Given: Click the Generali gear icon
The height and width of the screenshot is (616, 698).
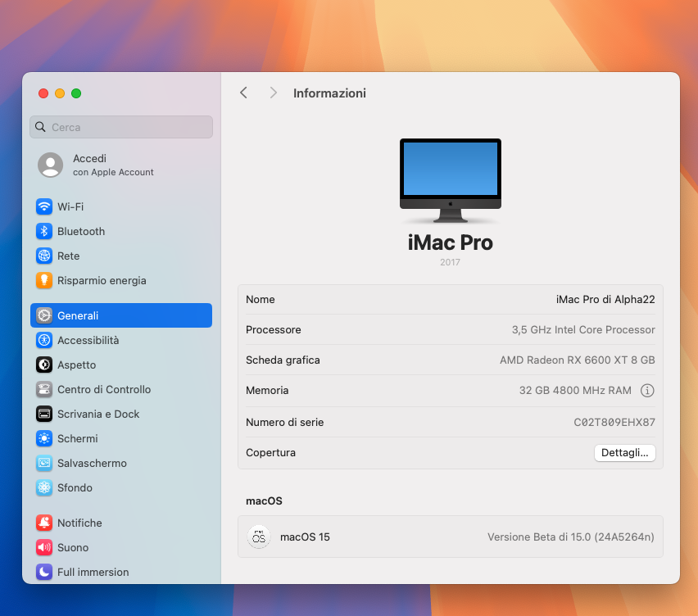Looking at the screenshot, I should point(44,315).
